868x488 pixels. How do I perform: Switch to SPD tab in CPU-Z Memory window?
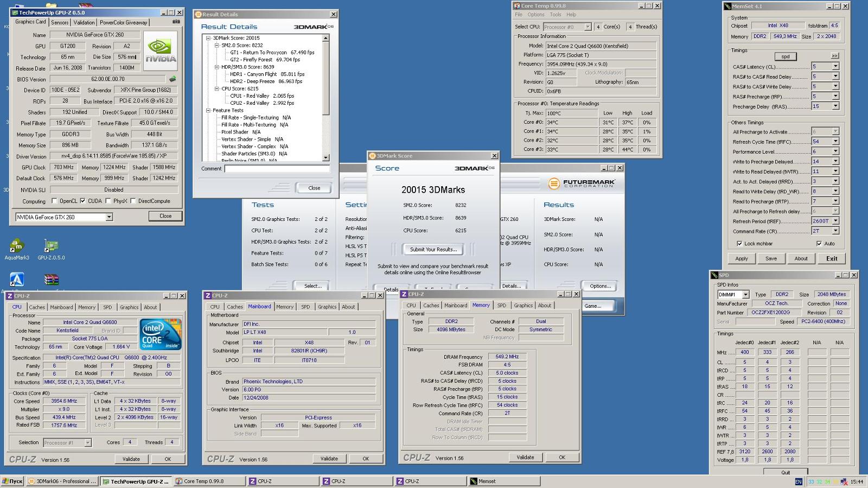pos(502,306)
